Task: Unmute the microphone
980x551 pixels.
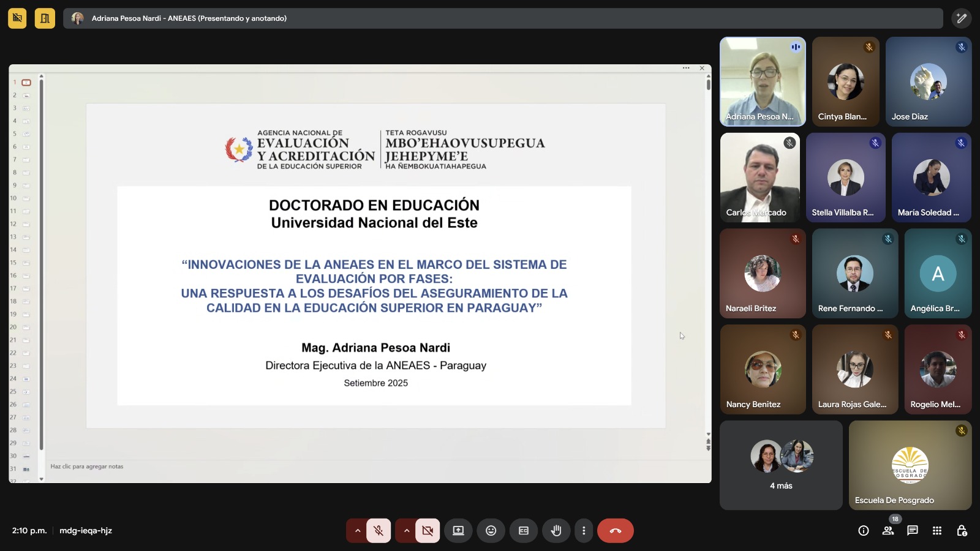Action: click(x=379, y=531)
